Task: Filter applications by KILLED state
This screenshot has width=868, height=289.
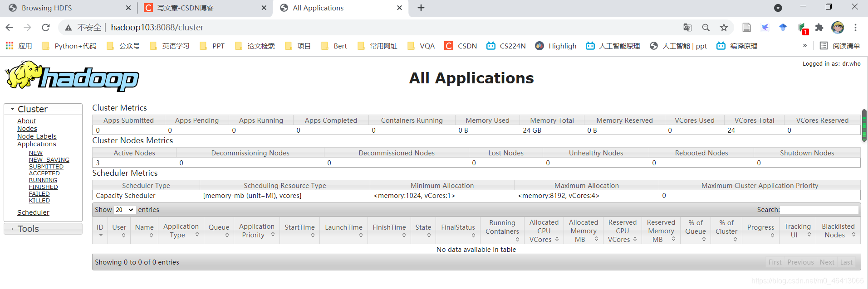Action: click(x=39, y=200)
